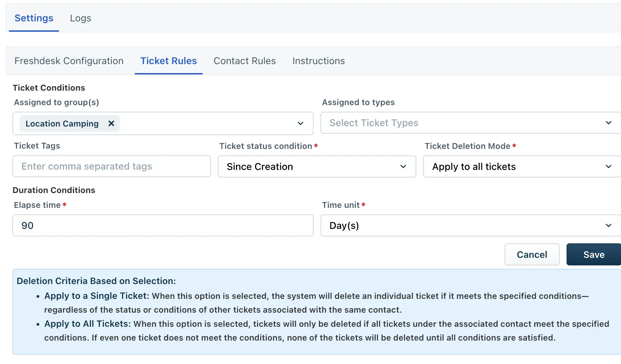621x364 pixels.
Task: Open the Time unit dropdown
Action: (470, 225)
